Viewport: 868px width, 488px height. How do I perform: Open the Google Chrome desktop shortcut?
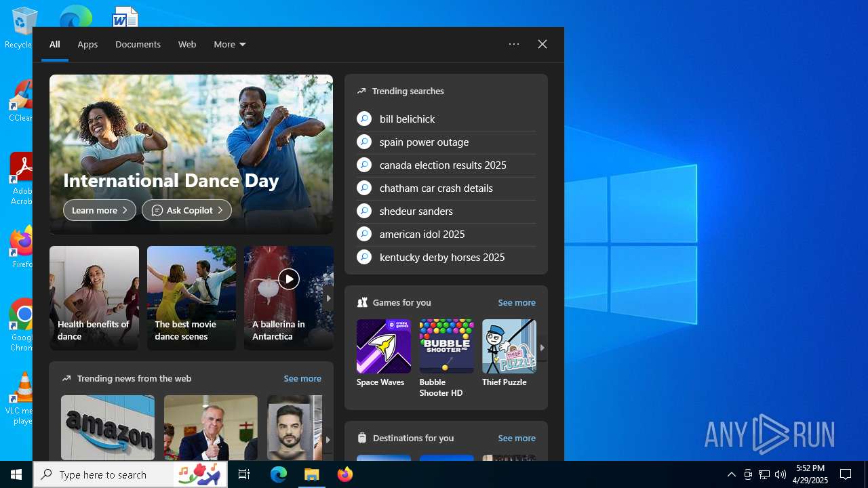(x=20, y=325)
